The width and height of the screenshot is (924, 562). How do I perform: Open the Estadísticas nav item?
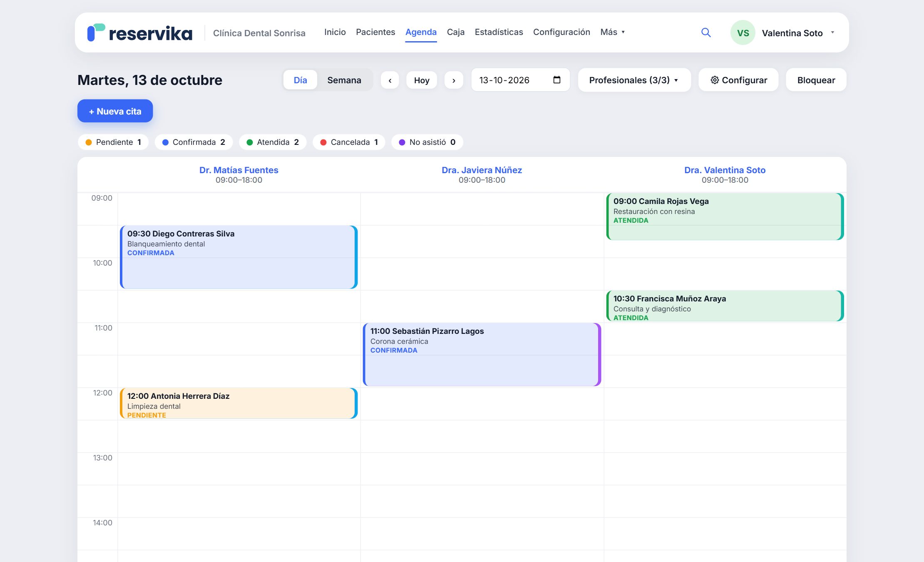pos(499,32)
